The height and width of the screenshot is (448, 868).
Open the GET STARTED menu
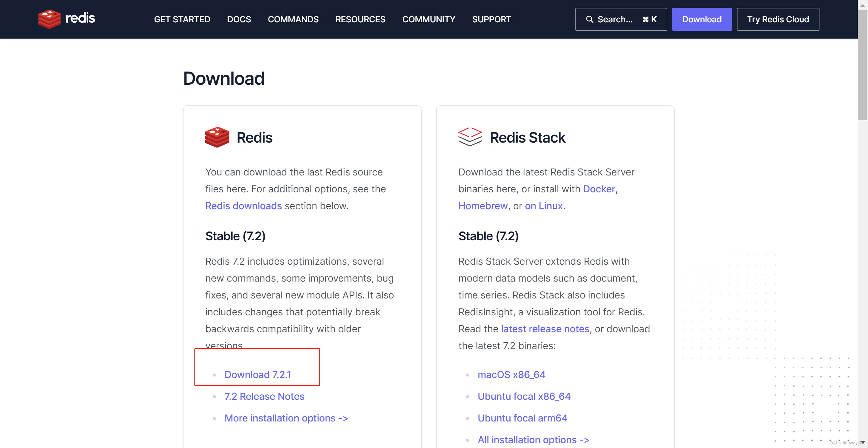click(x=182, y=19)
